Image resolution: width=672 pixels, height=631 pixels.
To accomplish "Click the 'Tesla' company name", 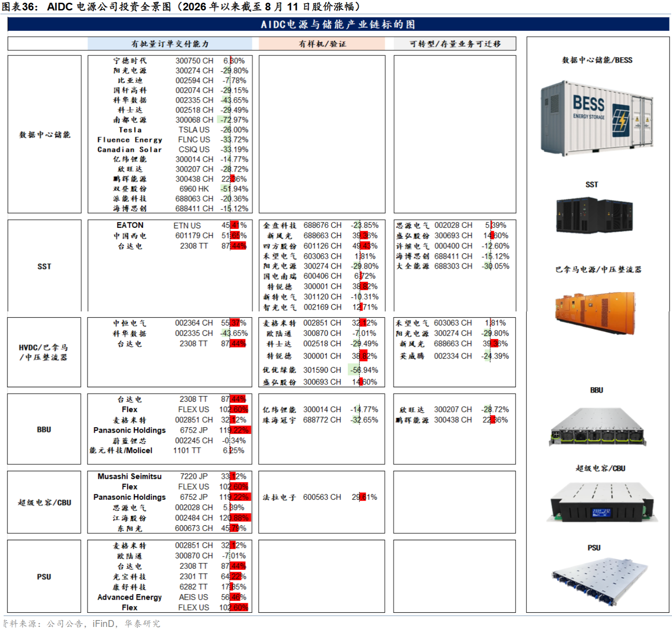I will (x=130, y=130).
